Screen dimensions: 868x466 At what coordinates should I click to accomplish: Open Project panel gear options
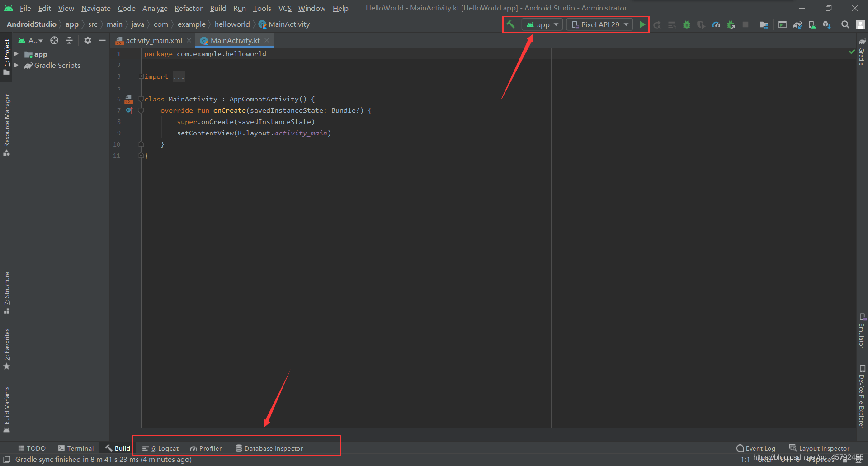(x=88, y=40)
